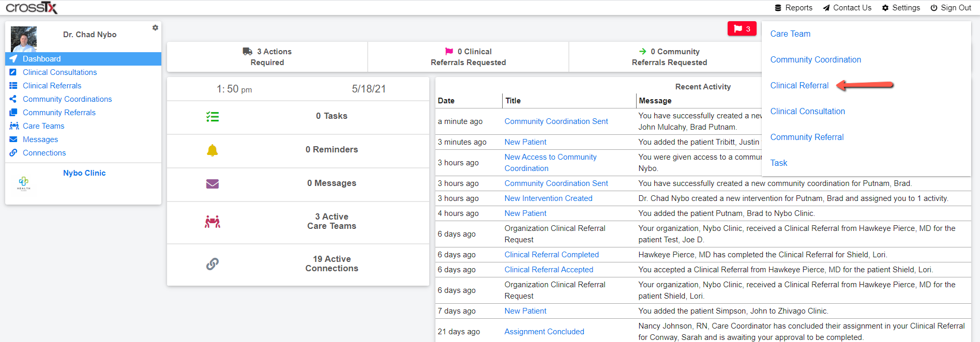
Task: Click Dr. Chad Nybo name
Action: pos(89,35)
